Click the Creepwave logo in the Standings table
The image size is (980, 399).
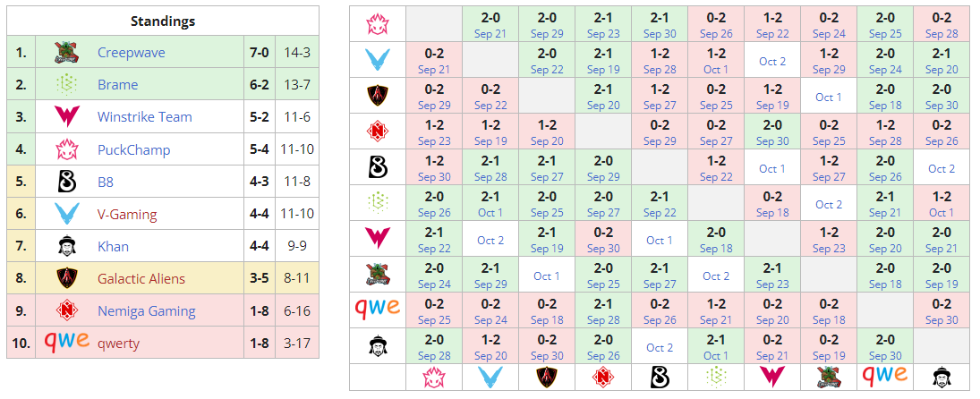66,52
